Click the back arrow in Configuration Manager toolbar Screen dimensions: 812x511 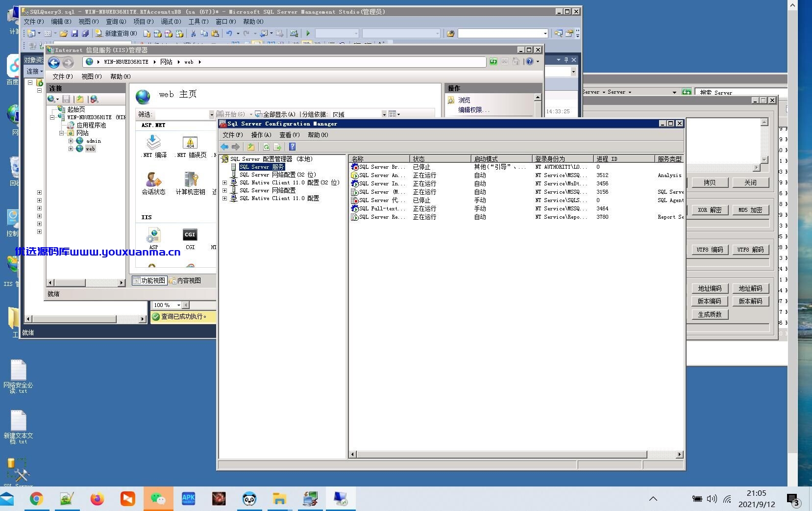tap(224, 147)
